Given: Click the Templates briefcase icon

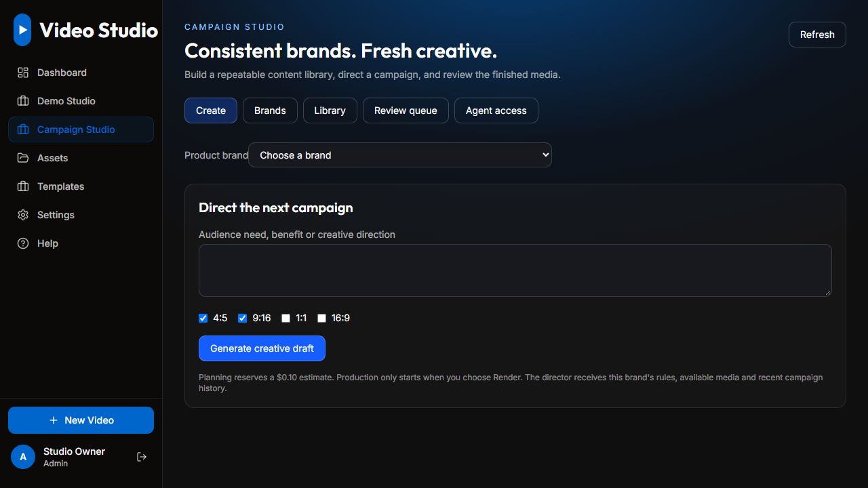Looking at the screenshot, I should tap(23, 186).
